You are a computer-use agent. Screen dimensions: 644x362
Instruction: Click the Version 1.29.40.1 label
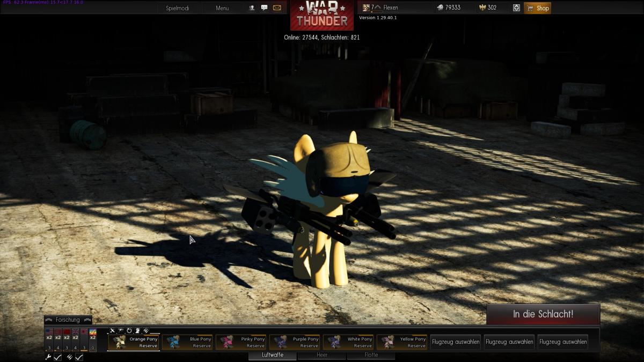[378, 18]
